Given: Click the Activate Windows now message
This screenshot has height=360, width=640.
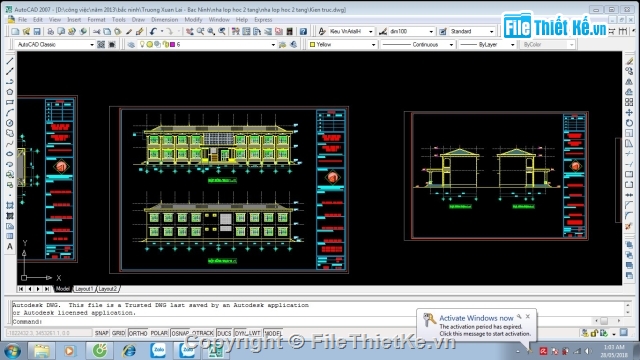Looking at the screenshot, I should point(476,318).
